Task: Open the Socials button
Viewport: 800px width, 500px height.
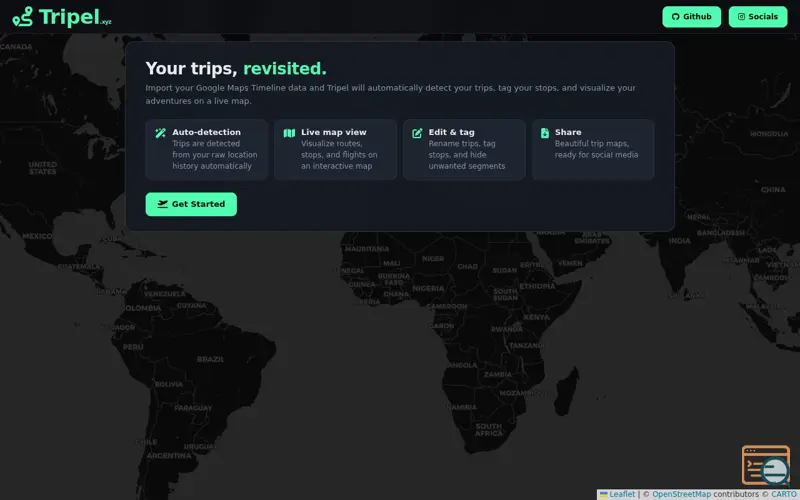Action: click(x=758, y=17)
